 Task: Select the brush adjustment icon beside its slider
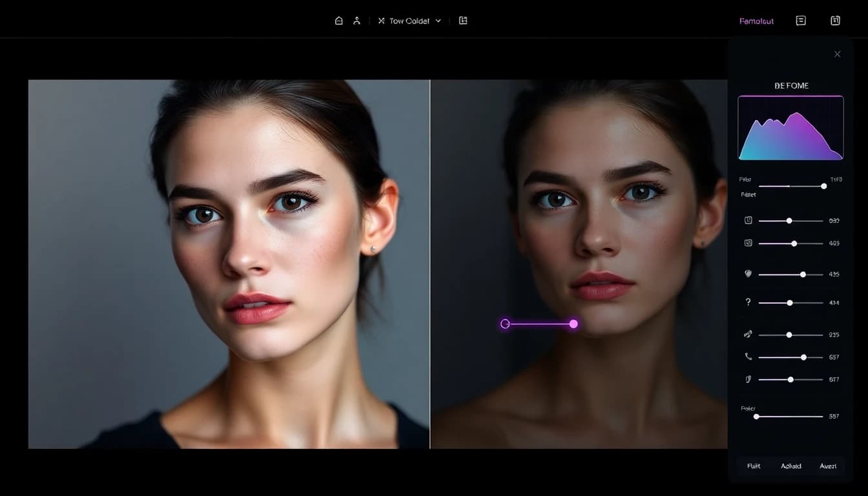click(747, 334)
